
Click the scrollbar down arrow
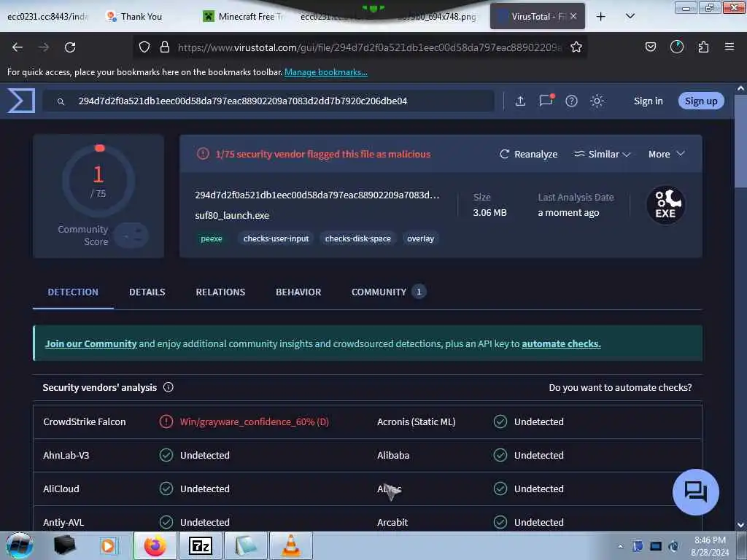pos(741,525)
